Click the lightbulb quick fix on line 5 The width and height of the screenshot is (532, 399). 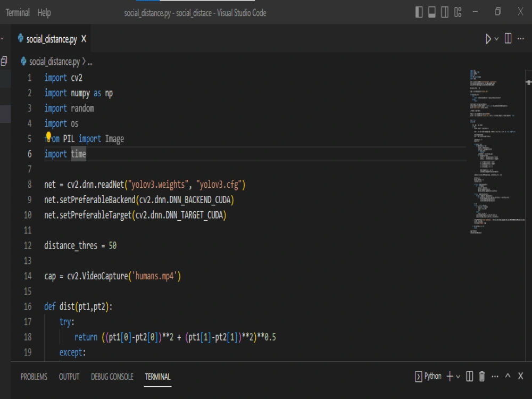(49, 138)
